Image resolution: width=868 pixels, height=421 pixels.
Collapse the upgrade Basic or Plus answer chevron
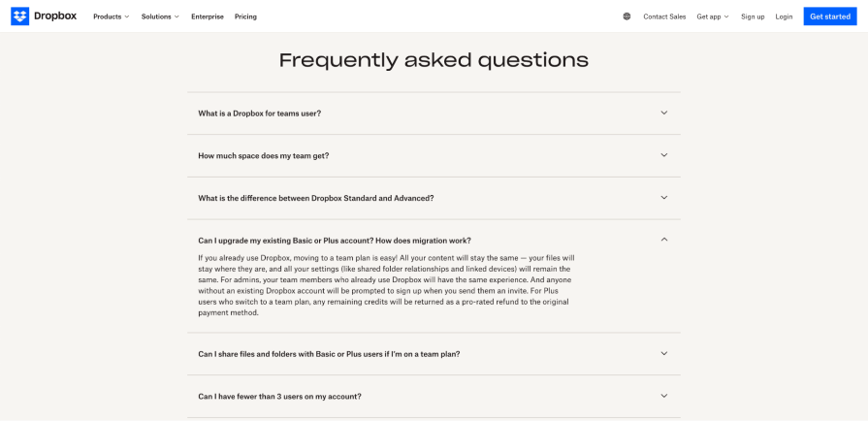664,240
